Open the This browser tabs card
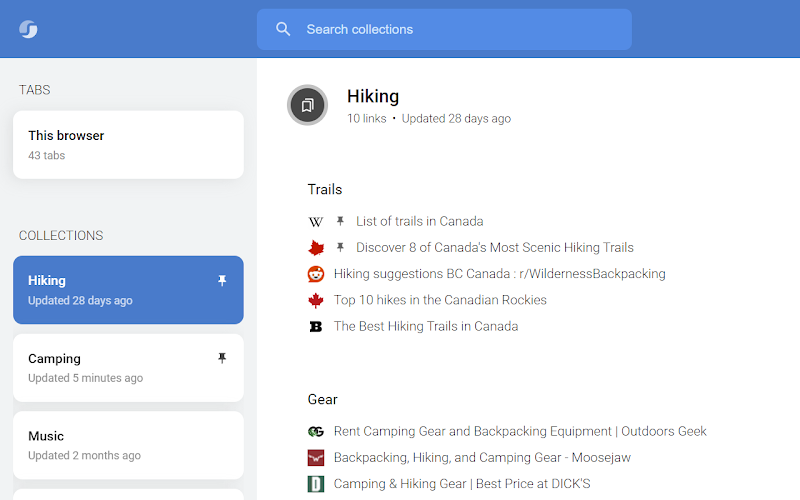This screenshot has height=500, width=800. click(x=128, y=145)
